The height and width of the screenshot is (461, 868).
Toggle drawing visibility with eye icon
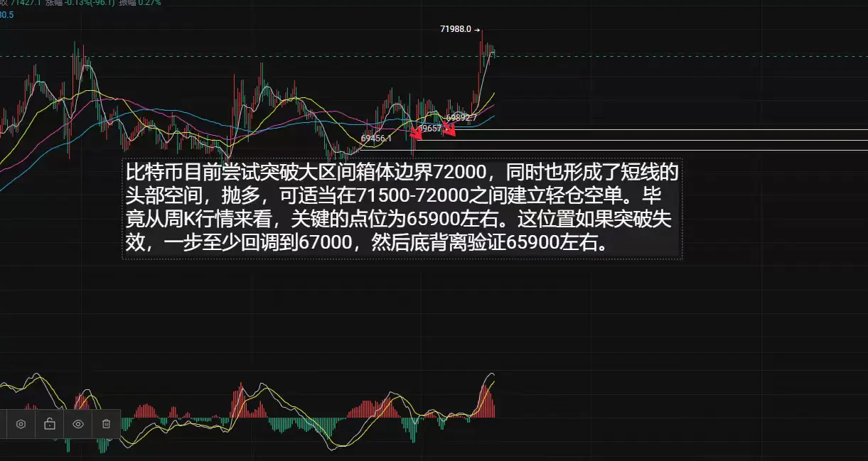pyautogui.click(x=78, y=424)
